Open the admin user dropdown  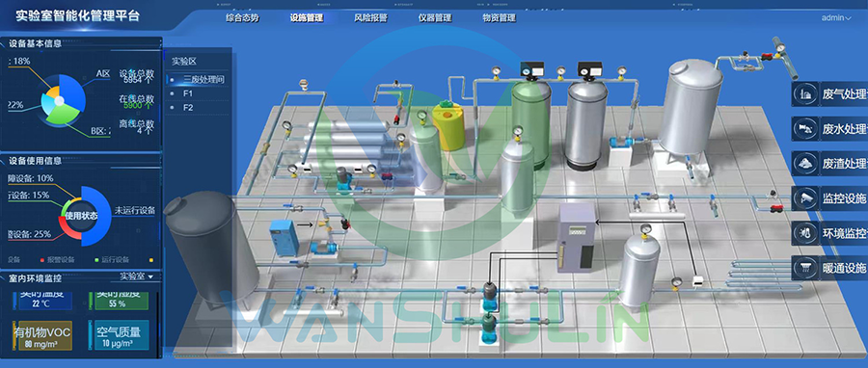[x=836, y=17]
